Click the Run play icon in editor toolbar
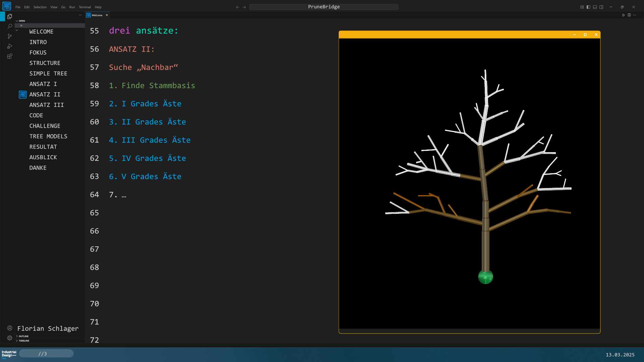 point(624,15)
